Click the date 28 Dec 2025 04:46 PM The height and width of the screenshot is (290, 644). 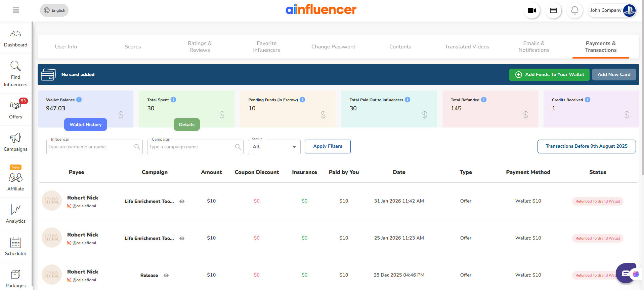[x=399, y=275]
